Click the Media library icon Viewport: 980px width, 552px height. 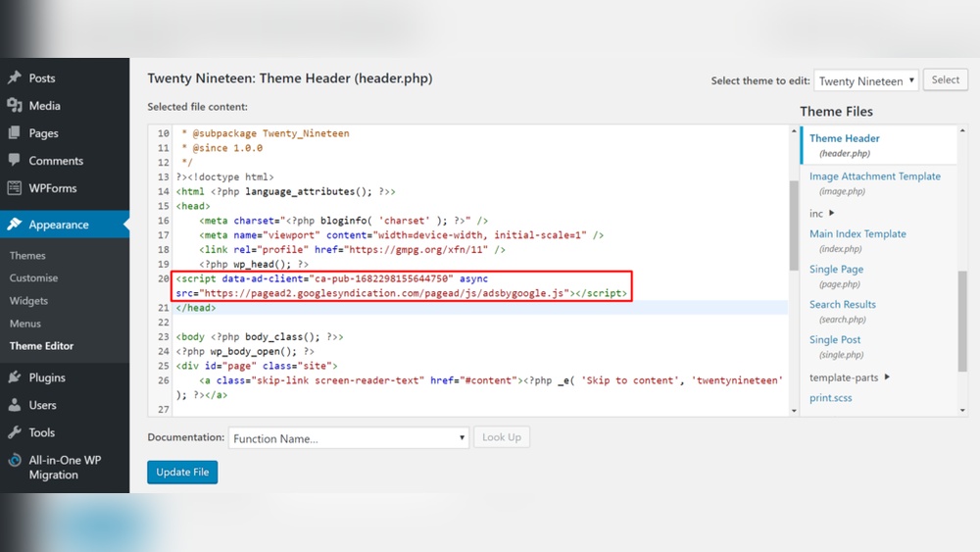pos(15,106)
